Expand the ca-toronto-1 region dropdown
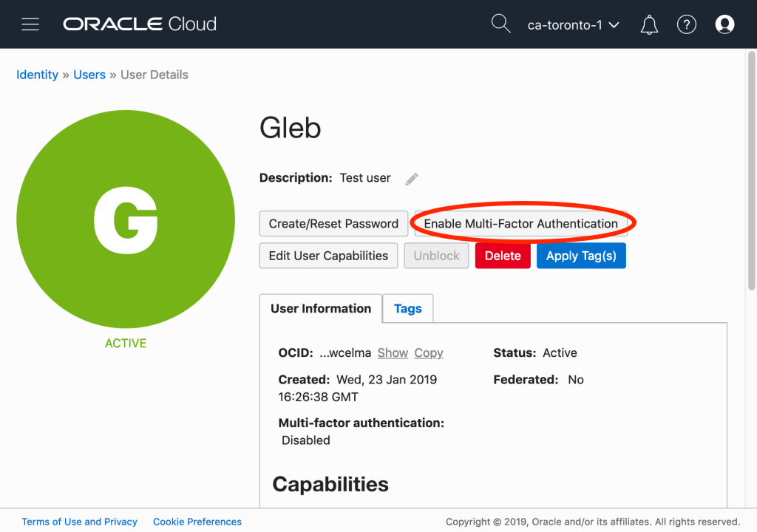The height and width of the screenshot is (532, 757). pyautogui.click(x=573, y=24)
